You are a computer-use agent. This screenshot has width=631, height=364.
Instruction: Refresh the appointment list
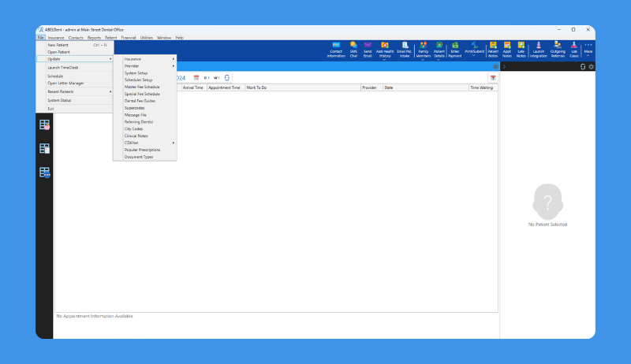227,77
